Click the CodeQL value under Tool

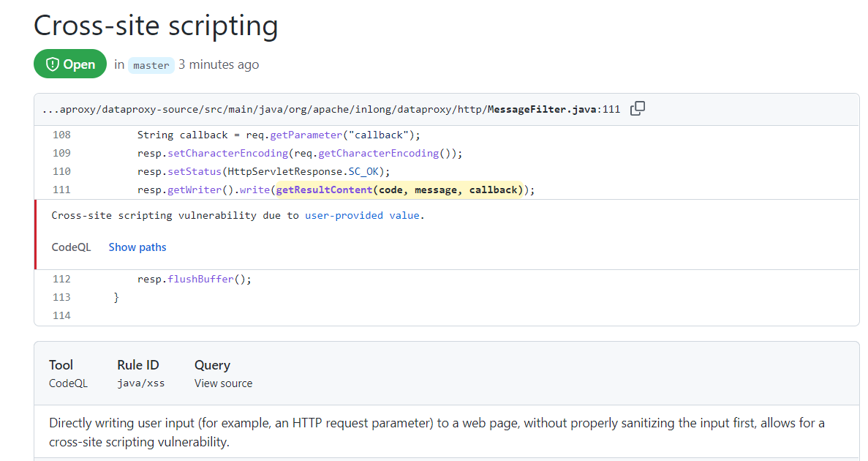point(68,383)
